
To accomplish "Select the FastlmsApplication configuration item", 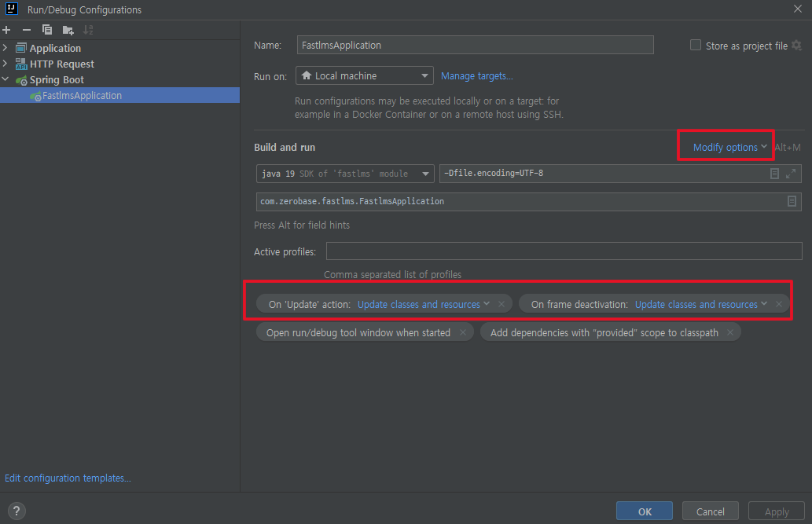I will (x=119, y=95).
